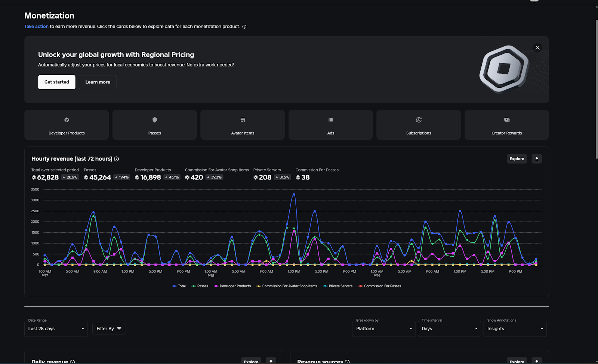Expand the Breakdown by Platform dropdown
The width and height of the screenshot is (598, 364).
383,328
